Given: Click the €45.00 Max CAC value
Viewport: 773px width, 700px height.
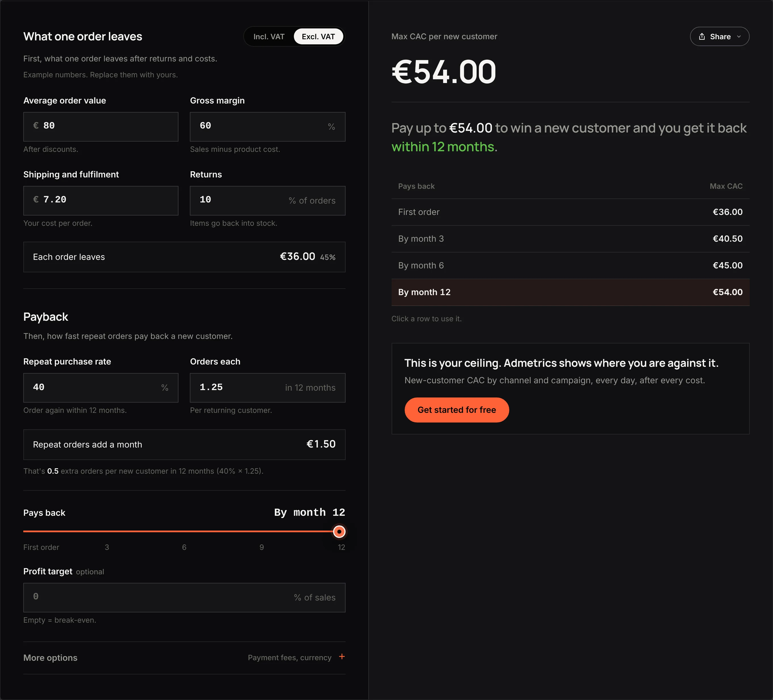Looking at the screenshot, I should 727,266.
